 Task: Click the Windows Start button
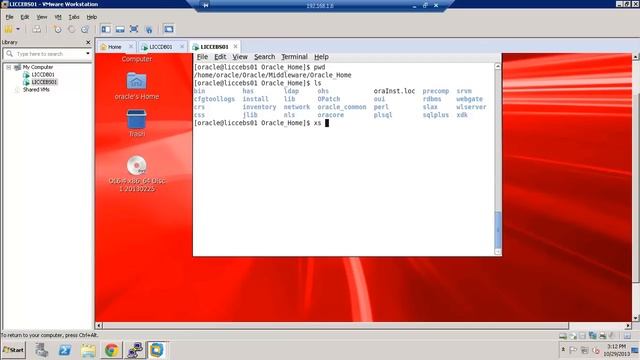pos(13,350)
